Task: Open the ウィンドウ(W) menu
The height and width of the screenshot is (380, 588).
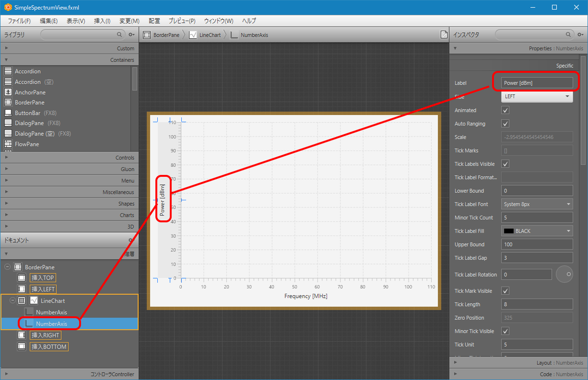Action: click(x=219, y=21)
